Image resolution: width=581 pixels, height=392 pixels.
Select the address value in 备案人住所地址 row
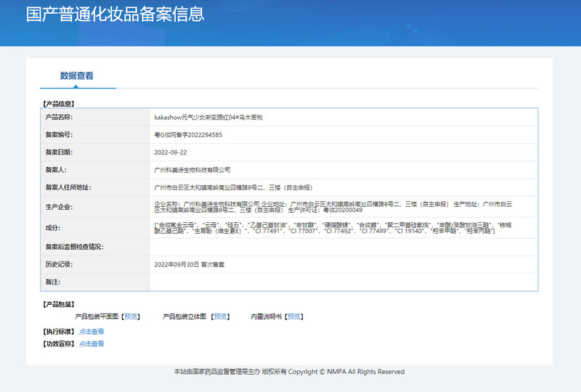(233, 187)
